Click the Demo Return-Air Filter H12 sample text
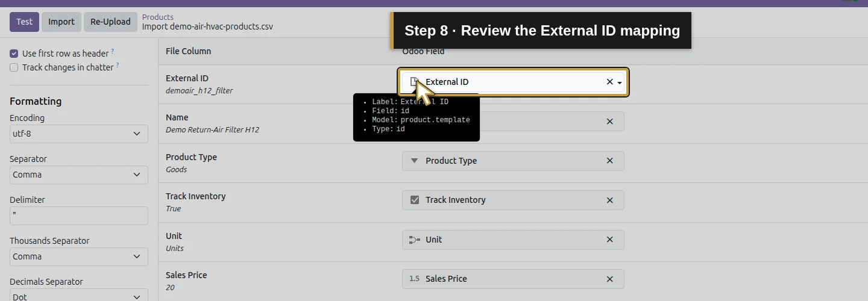This screenshot has height=301, width=868. click(x=212, y=130)
